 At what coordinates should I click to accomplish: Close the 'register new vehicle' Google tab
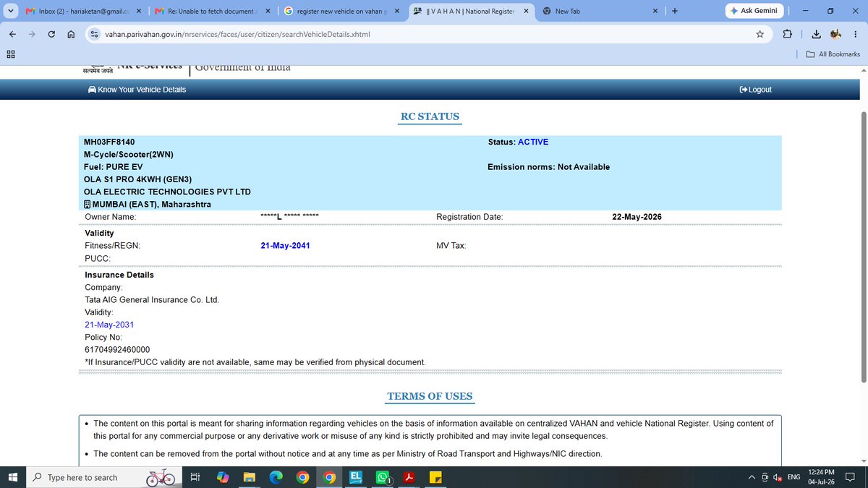coord(396,11)
